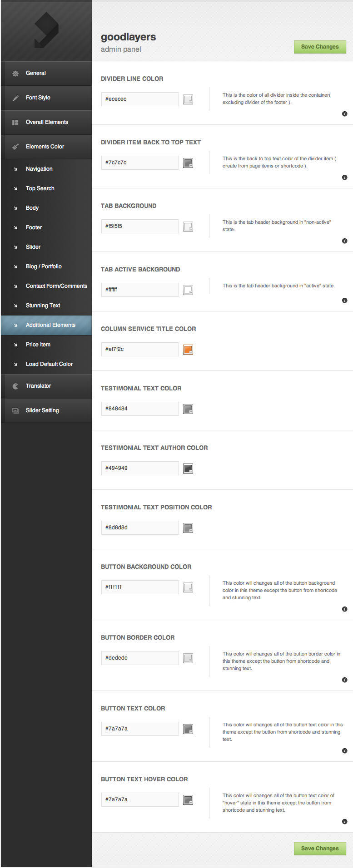
Task: Click the info icon for Divider Line Color
Action: 344,114
